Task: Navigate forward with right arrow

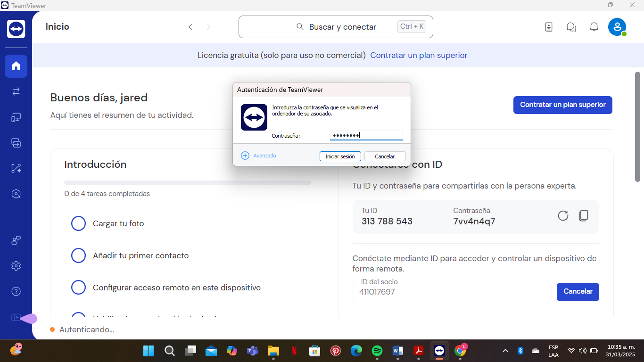Action: 208,27
